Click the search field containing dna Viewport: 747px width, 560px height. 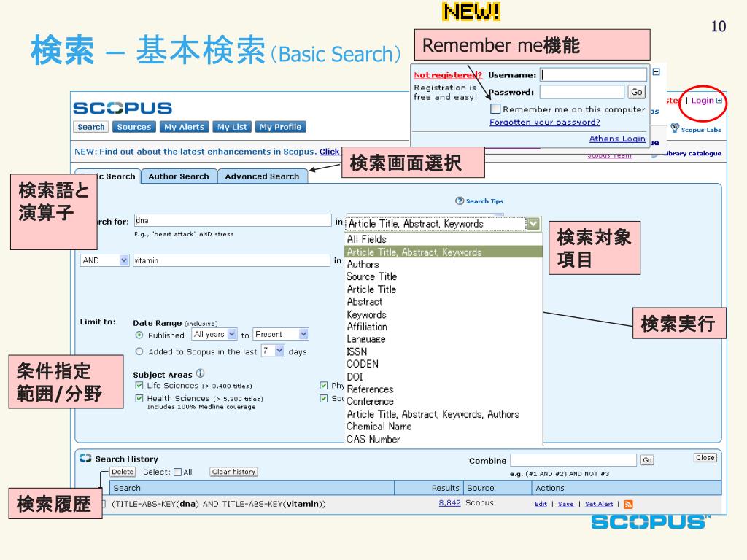tap(233, 220)
